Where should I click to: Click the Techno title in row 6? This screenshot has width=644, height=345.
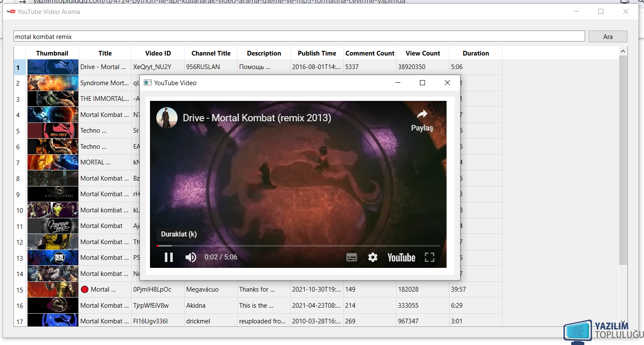pyautogui.click(x=105, y=147)
